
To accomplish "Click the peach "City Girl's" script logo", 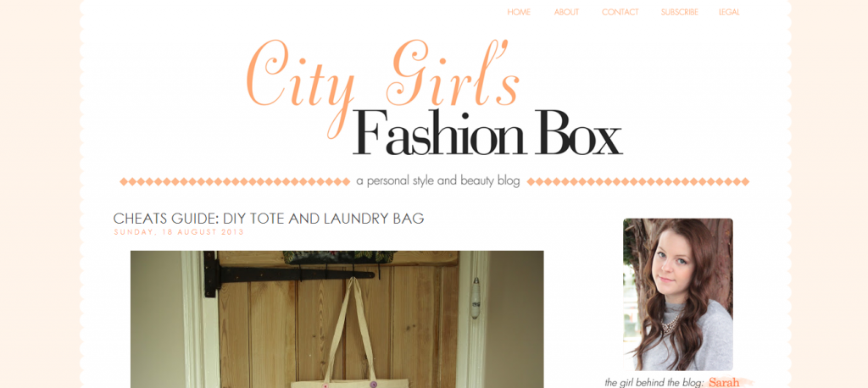I will [x=382, y=80].
